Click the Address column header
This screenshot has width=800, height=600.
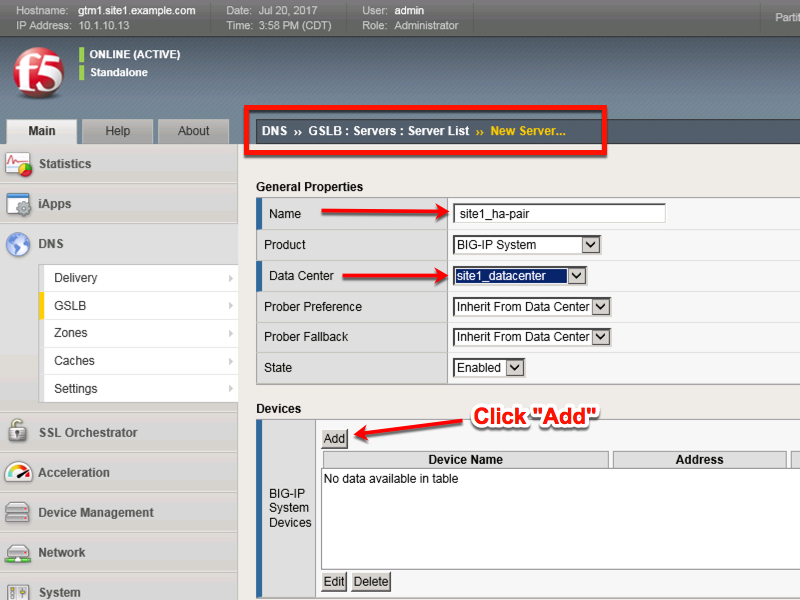[699, 460]
